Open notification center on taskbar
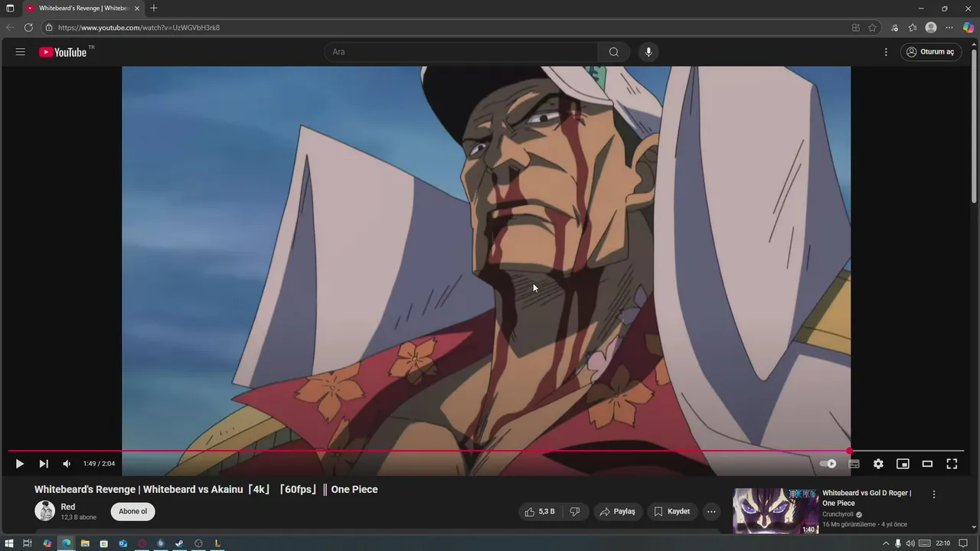Viewport: 980px width, 551px height. click(x=964, y=543)
